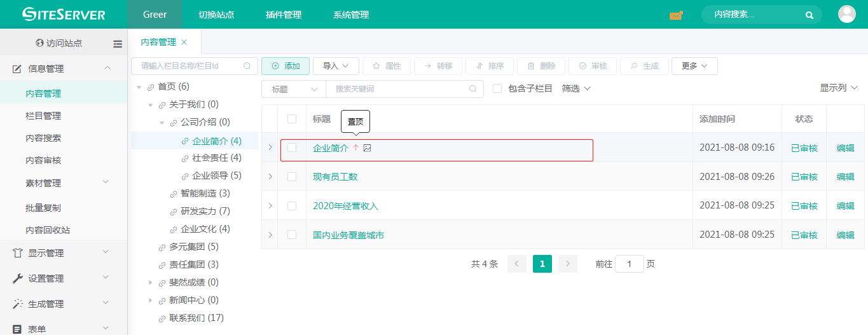Click the keyword search magnifier icon
The image size is (868, 335).
[x=472, y=89]
